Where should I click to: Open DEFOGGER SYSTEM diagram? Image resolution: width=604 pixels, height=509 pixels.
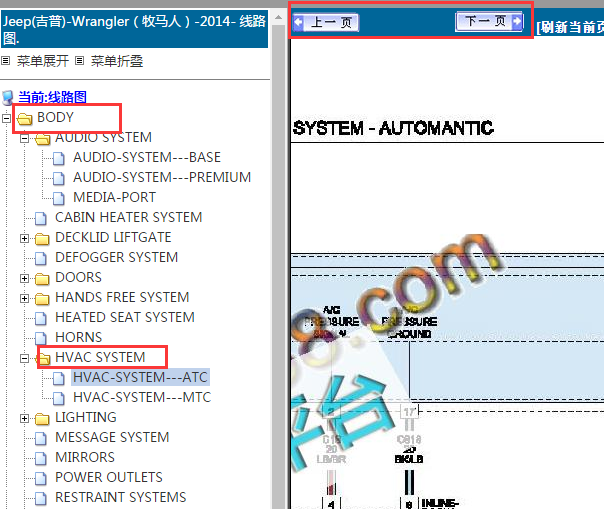tap(116, 257)
